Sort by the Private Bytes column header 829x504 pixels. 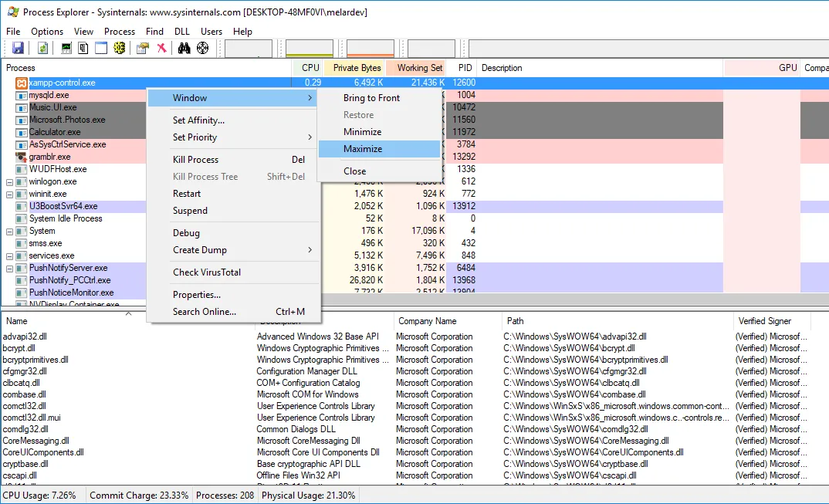tap(354, 68)
